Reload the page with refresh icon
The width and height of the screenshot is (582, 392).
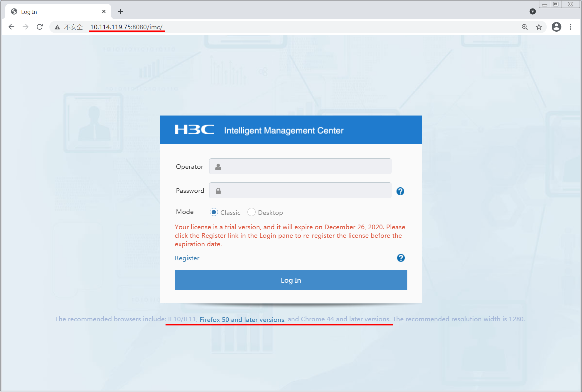40,27
